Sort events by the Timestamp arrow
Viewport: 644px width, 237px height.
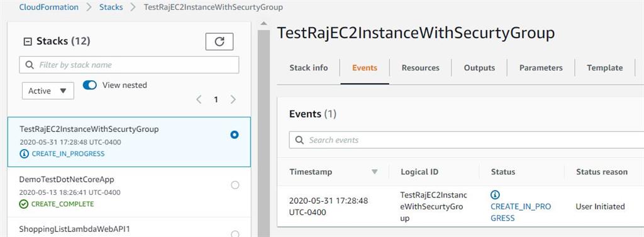(x=375, y=172)
